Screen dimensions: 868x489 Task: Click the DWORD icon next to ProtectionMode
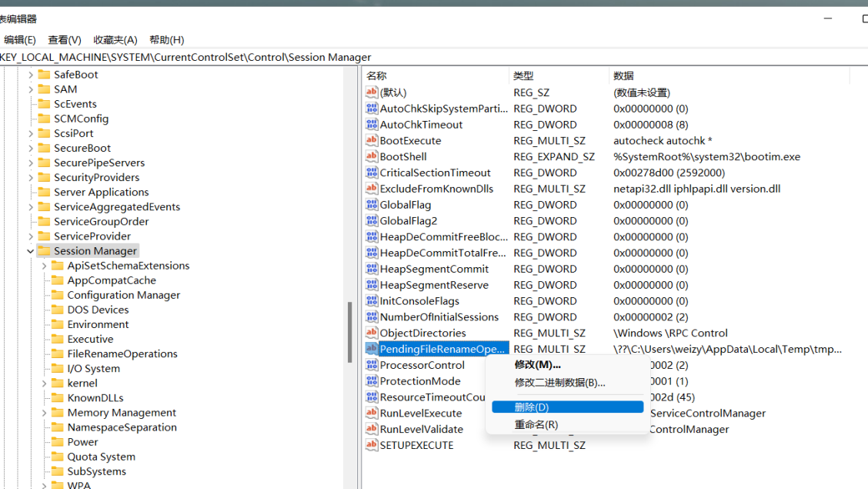tap(372, 380)
